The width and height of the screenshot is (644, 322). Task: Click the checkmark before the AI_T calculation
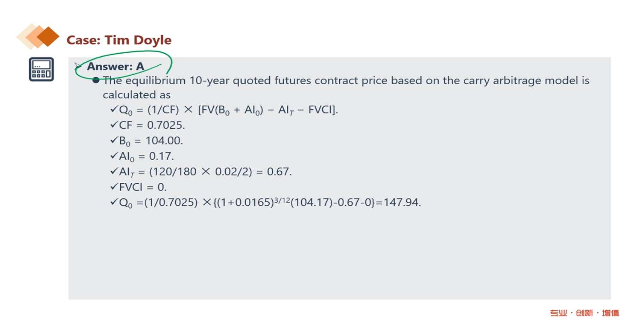pos(114,171)
